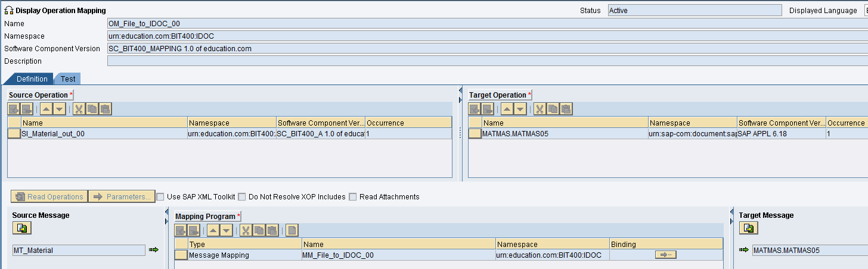868x269 pixels.
Task: Delete row button in Source Operation toolbar
Action: [27, 109]
